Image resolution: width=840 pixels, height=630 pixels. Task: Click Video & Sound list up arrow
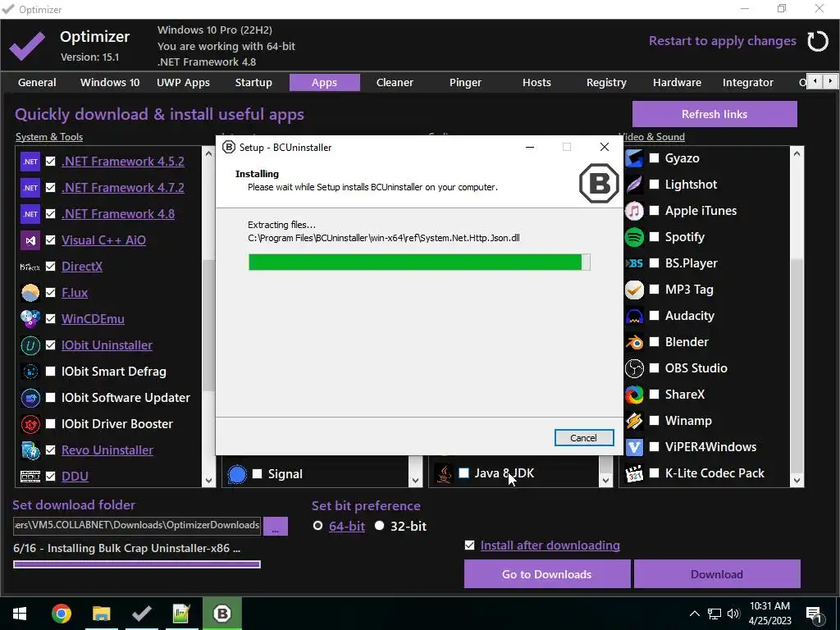[797, 153]
